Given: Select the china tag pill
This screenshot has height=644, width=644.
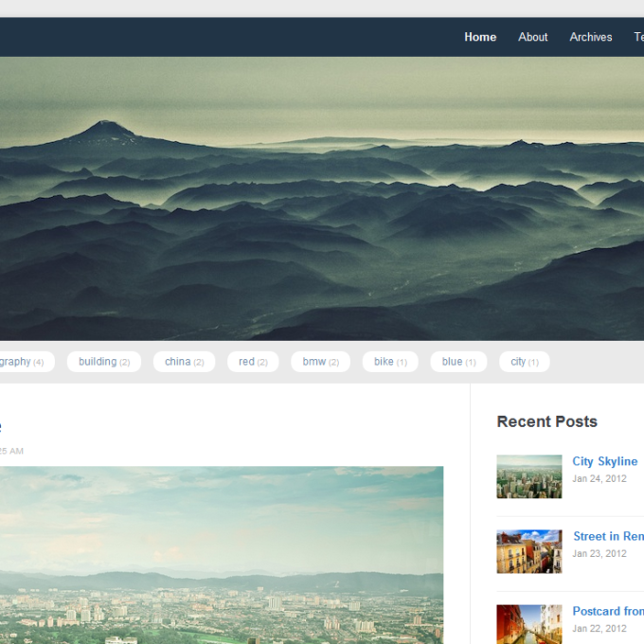Looking at the screenshot, I should [x=183, y=362].
